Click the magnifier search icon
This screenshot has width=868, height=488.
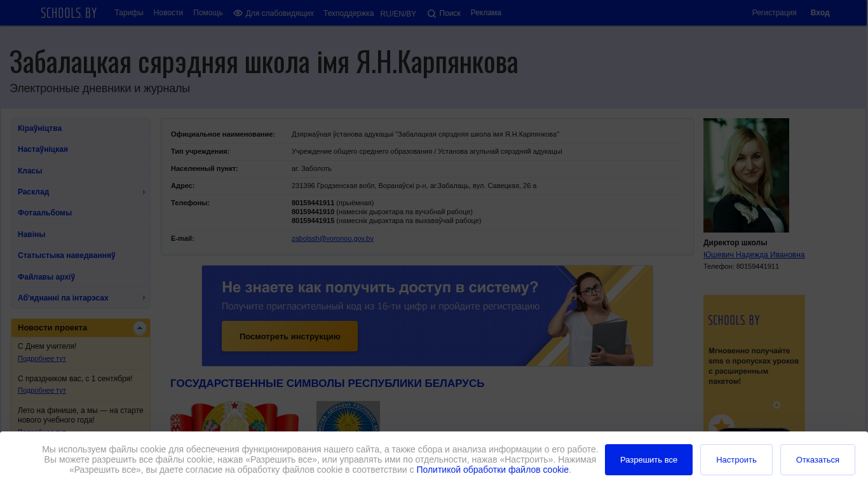[x=431, y=13]
